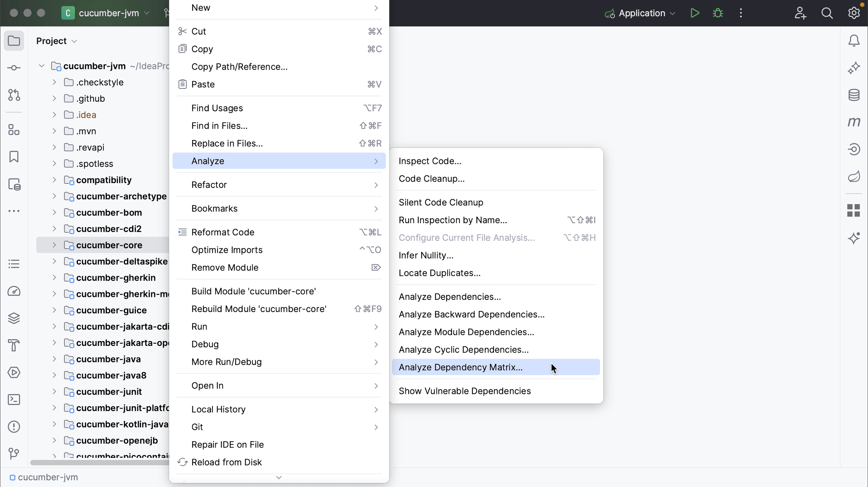
Task: Select Show Vulnerable Dependencies option
Action: 465,391
